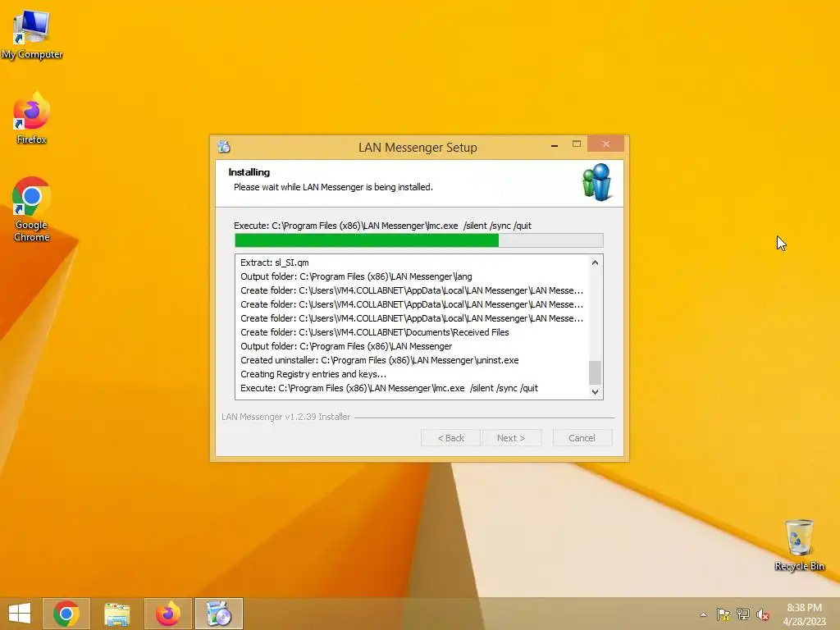Screen dimensions: 840x630
Task: Click the log scrollbar down arrow
Action: point(595,391)
